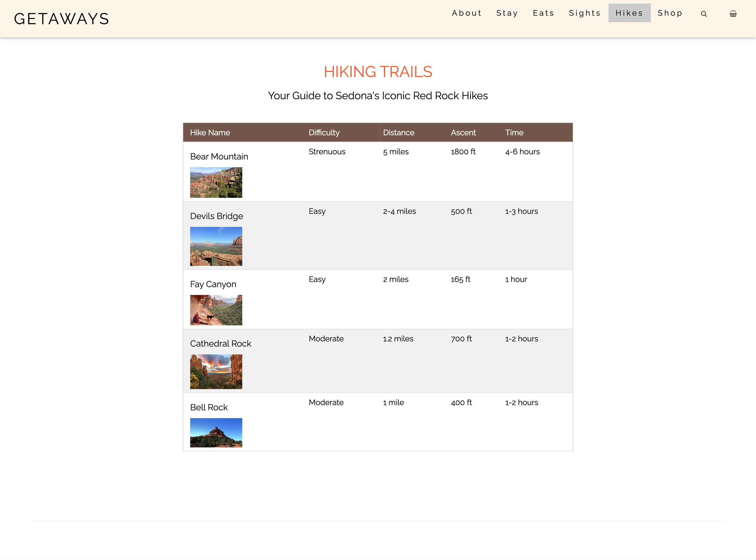Click the Devils Bridge hike name
Screen dimensions: 756x560
click(x=216, y=216)
